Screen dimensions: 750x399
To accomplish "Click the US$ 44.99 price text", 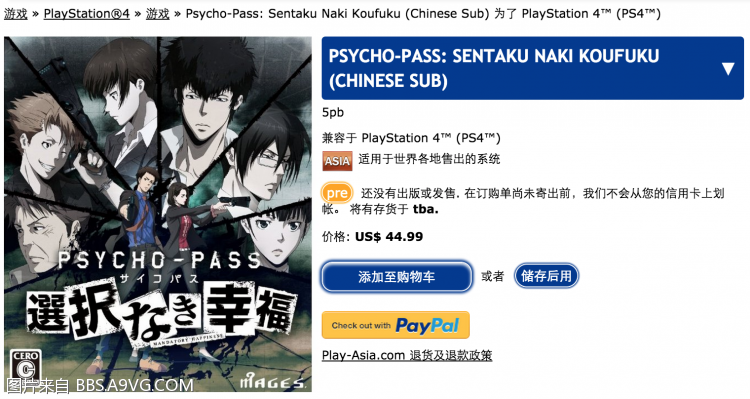I will pos(389,237).
